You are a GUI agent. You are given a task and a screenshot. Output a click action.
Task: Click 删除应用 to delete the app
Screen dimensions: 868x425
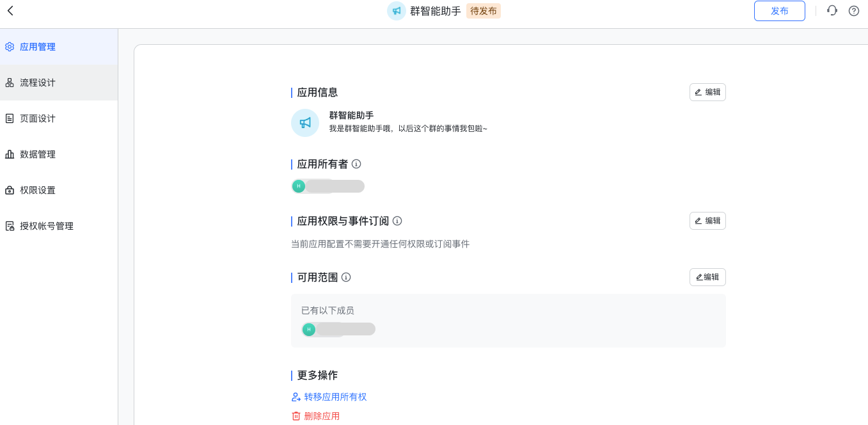[x=317, y=415]
